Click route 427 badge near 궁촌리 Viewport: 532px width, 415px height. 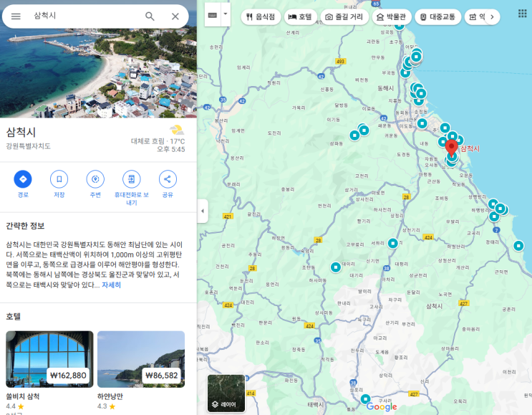point(464,303)
